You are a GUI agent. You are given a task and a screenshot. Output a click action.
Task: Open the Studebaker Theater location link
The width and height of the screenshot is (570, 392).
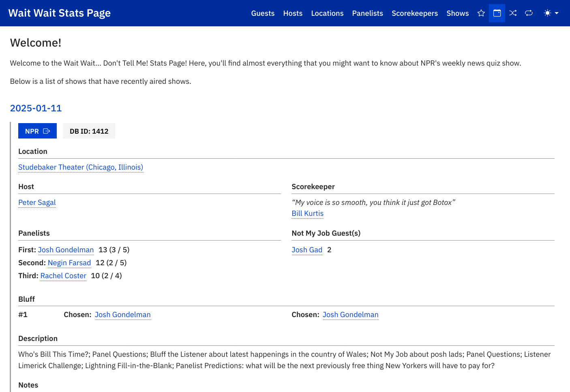[x=81, y=167]
